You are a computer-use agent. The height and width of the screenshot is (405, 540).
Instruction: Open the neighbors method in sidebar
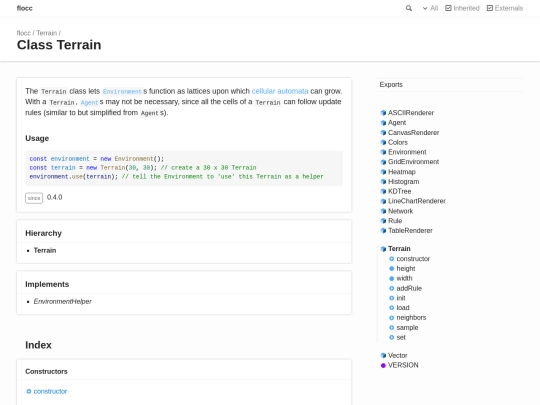[411, 318]
